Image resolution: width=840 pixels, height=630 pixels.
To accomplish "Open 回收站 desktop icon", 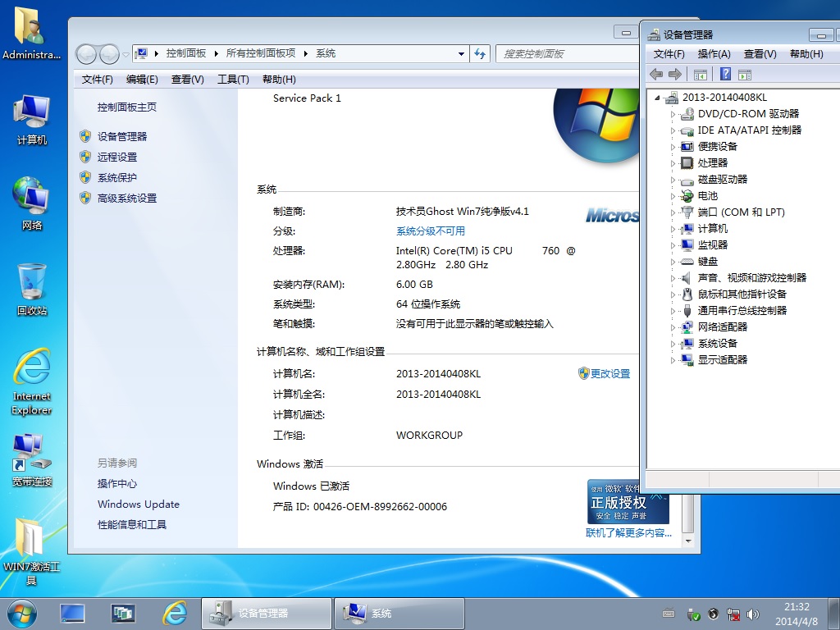I will (32, 290).
